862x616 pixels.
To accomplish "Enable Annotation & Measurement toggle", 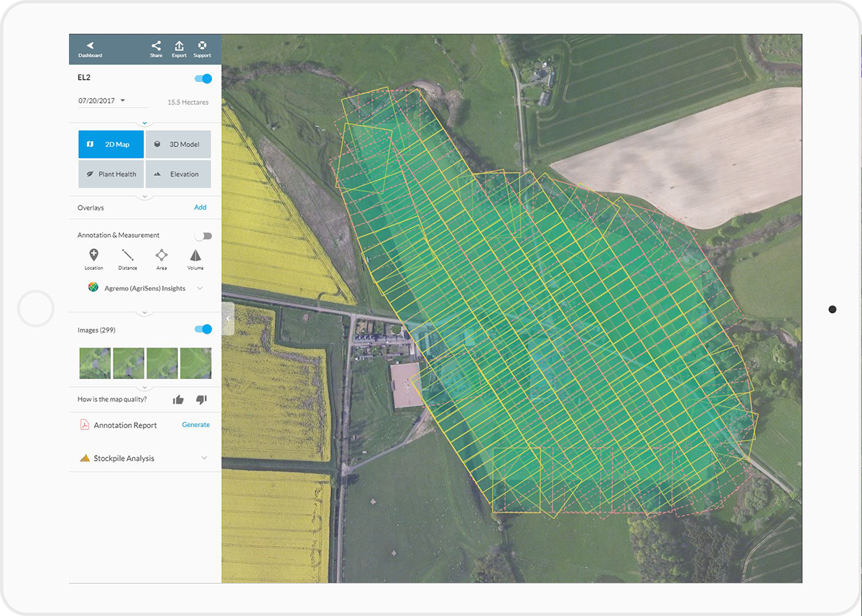I will 203,235.
